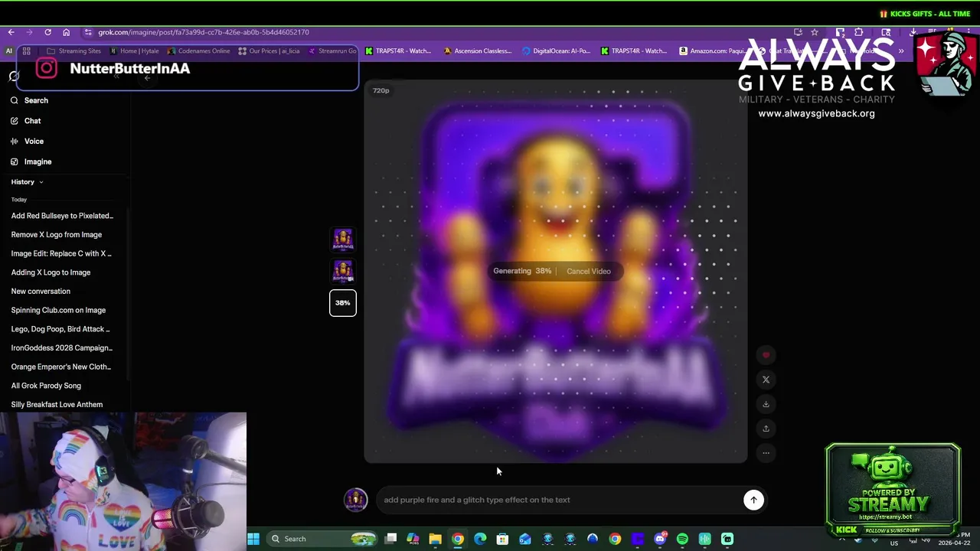This screenshot has height=551, width=980.
Task: Open DigitalOcean bookmark
Action: click(x=556, y=51)
